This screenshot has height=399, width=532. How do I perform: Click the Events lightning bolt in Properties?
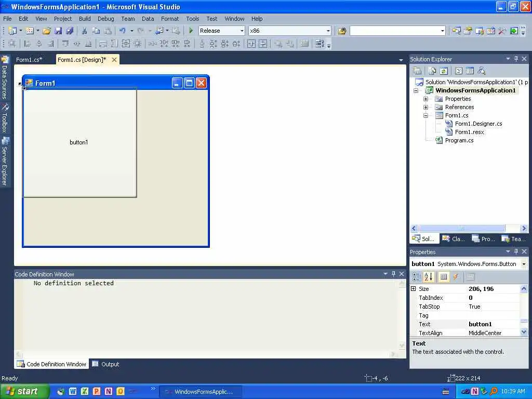pos(456,277)
